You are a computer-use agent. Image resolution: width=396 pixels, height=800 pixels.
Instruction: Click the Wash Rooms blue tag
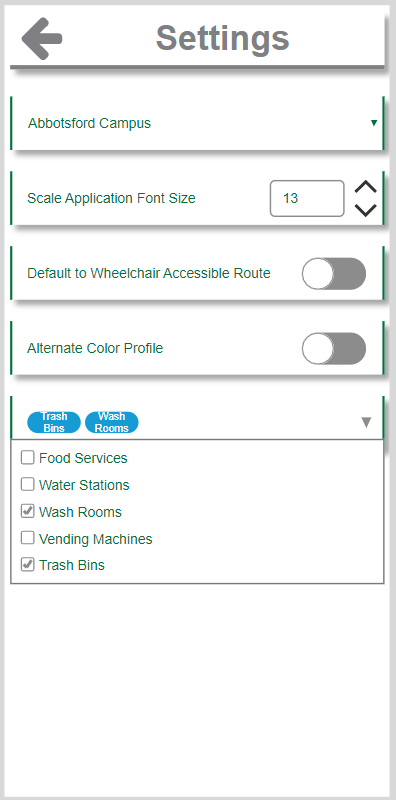(x=112, y=422)
